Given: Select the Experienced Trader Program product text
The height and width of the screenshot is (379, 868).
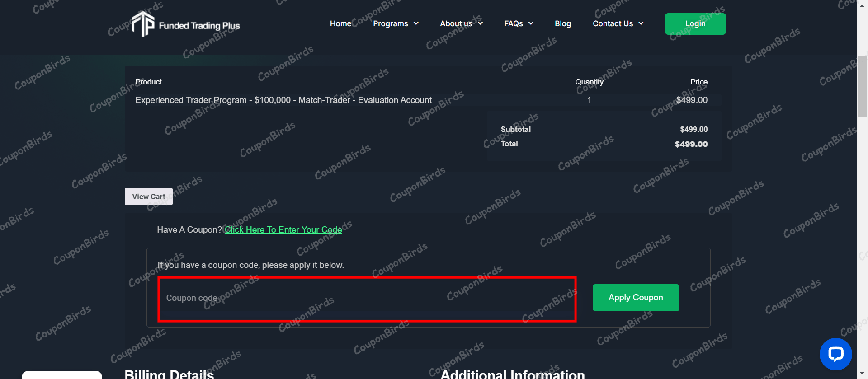Looking at the screenshot, I should pos(283,100).
